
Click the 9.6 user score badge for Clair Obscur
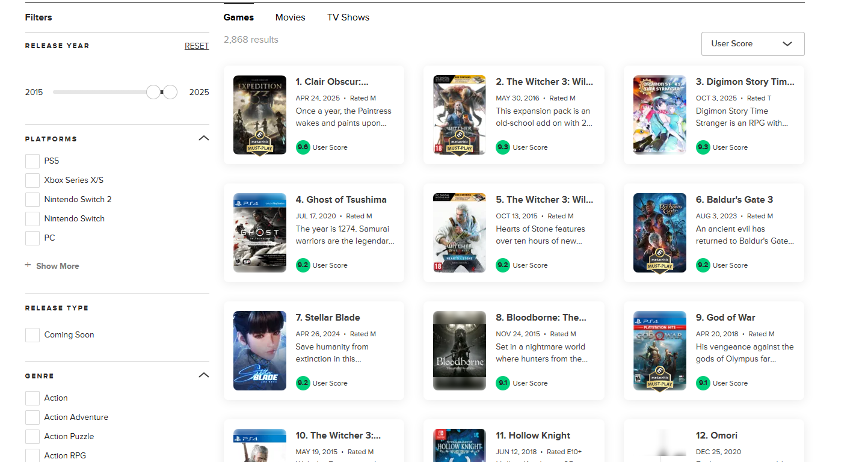303,147
